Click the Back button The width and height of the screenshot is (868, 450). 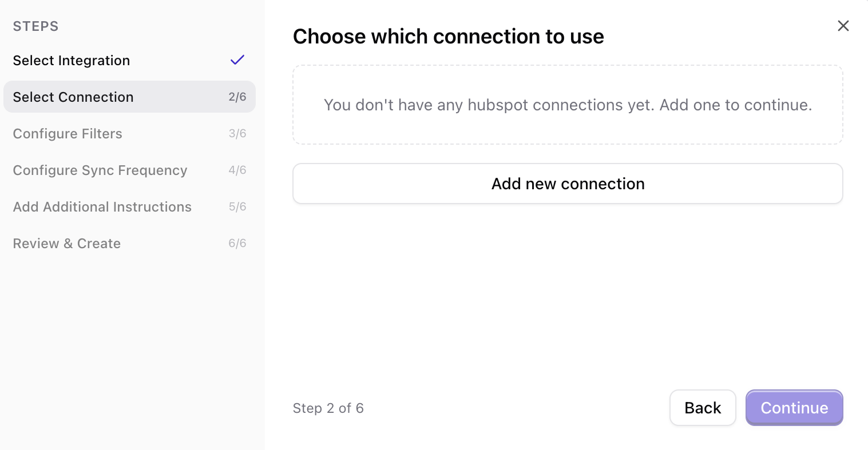pos(703,408)
